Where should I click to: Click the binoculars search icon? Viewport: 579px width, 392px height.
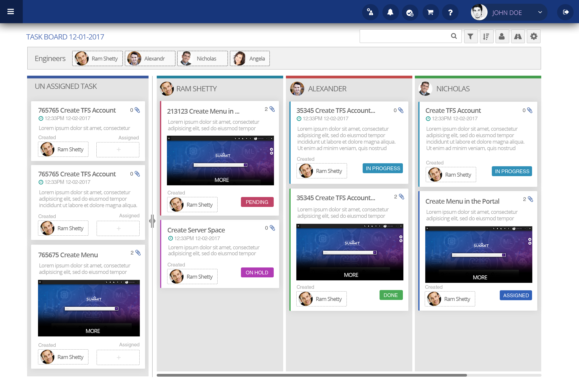click(x=518, y=36)
